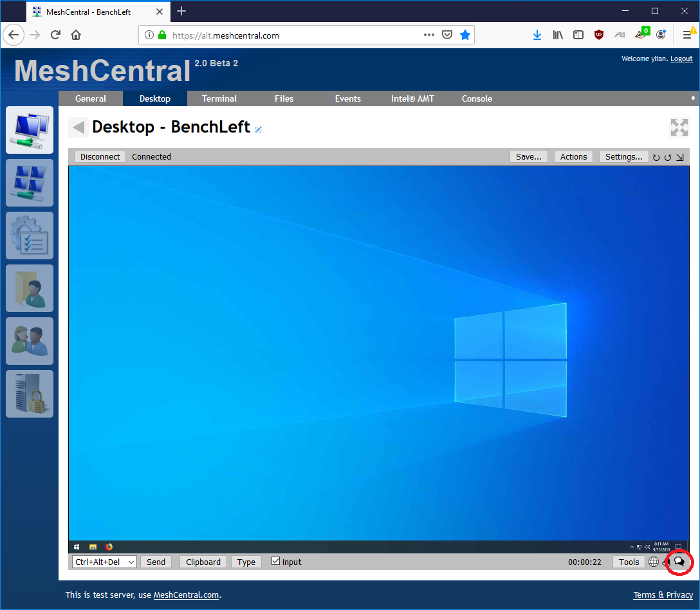The width and height of the screenshot is (700, 610).
Task: Open the Console tab
Action: 477,98
